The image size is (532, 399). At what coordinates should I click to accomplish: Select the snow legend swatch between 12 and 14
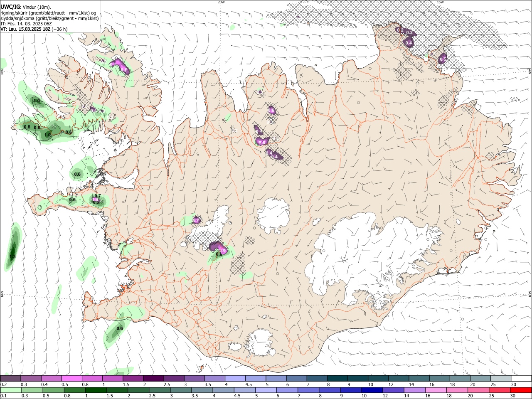point(399,379)
